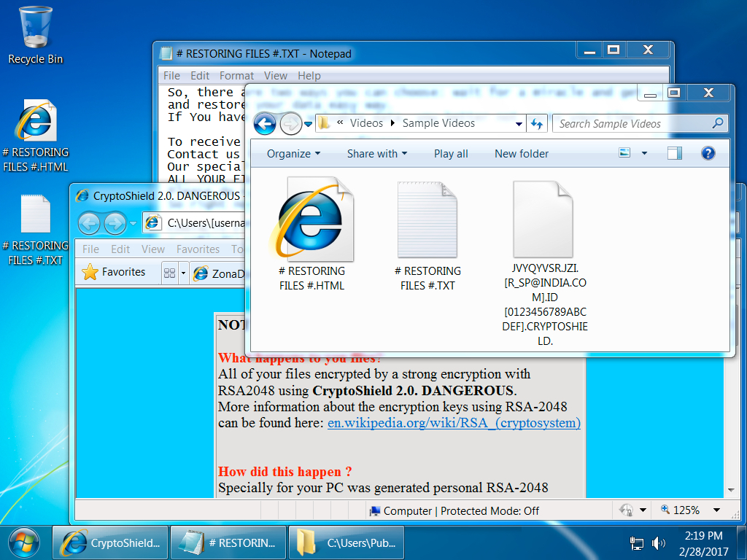Image resolution: width=747 pixels, height=560 pixels.
Task: Click the volume speaker tray icon
Action: pos(659,543)
